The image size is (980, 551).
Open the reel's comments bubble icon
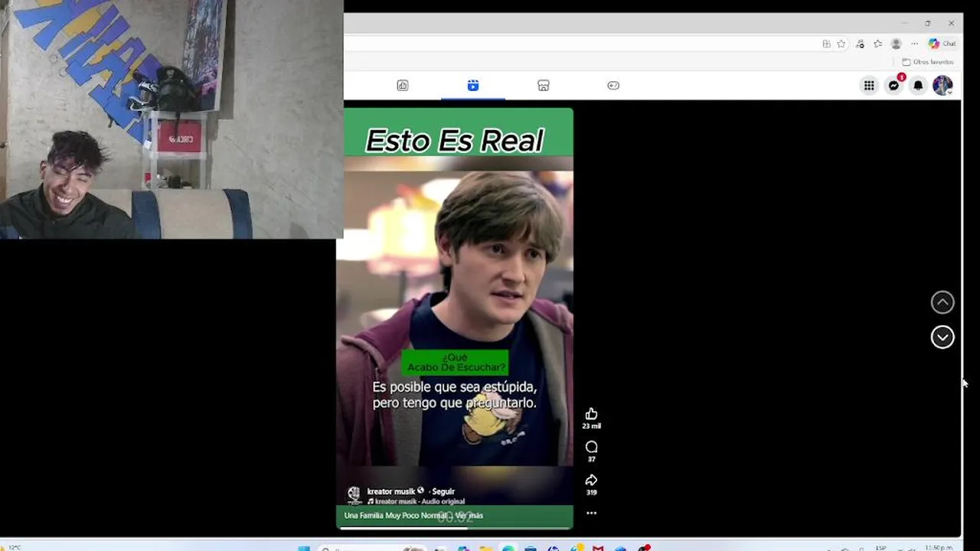click(x=591, y=447)
